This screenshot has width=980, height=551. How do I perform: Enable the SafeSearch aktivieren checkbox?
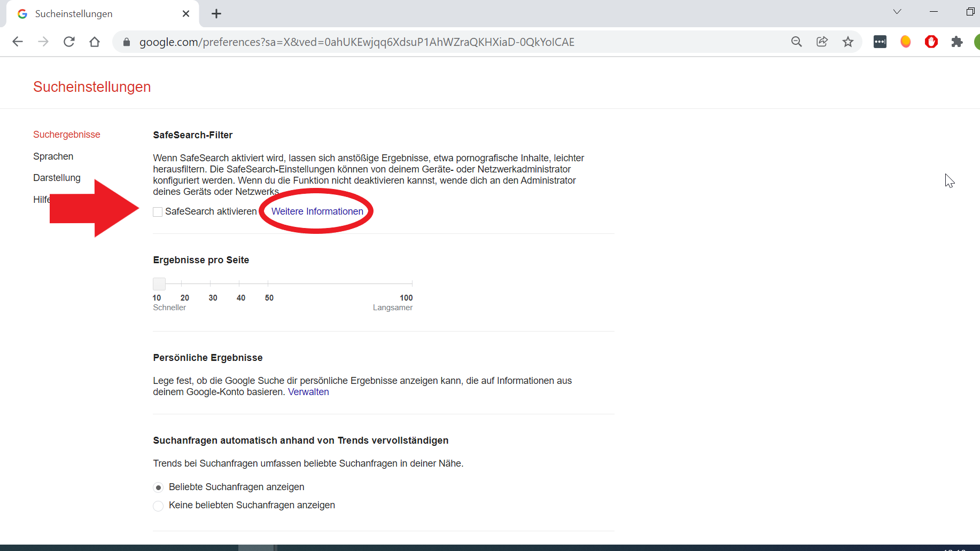pos(158,212)
